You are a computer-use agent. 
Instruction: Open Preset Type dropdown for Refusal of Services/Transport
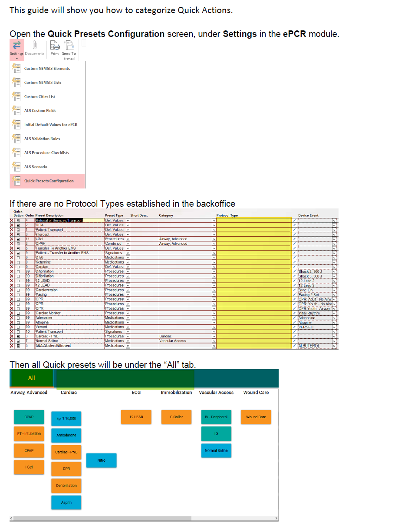click(128, 221)
